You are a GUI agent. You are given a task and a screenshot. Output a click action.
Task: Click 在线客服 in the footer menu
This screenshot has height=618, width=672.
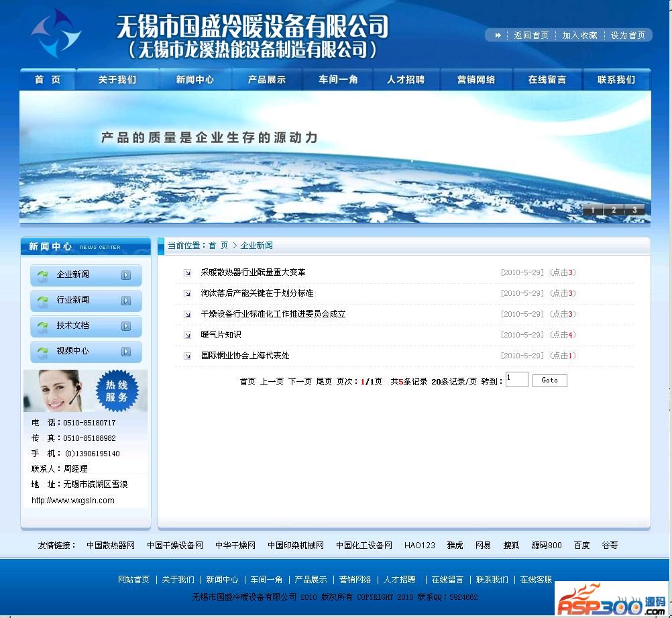coord(536,580)
